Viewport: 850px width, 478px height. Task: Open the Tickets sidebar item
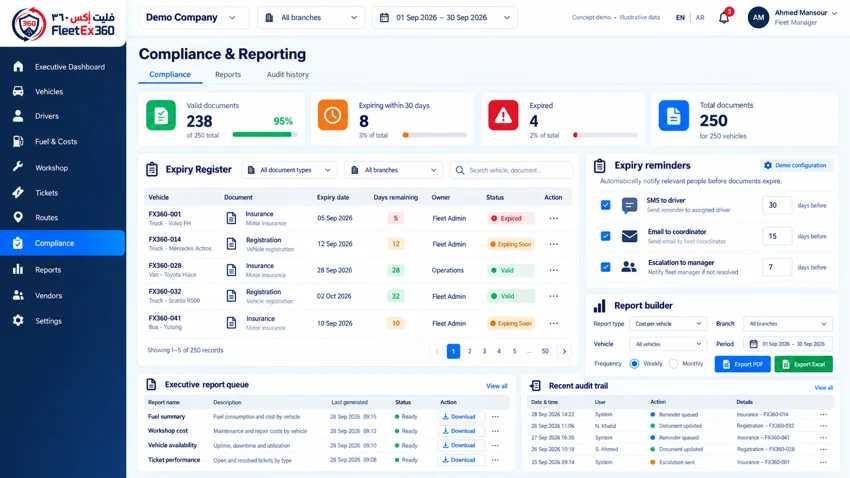63,192
